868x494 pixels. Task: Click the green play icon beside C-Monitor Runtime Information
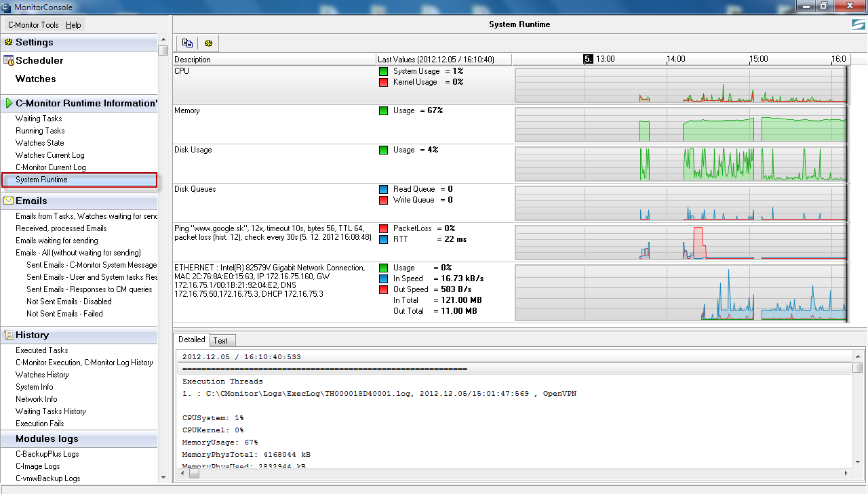pos(9,103)
